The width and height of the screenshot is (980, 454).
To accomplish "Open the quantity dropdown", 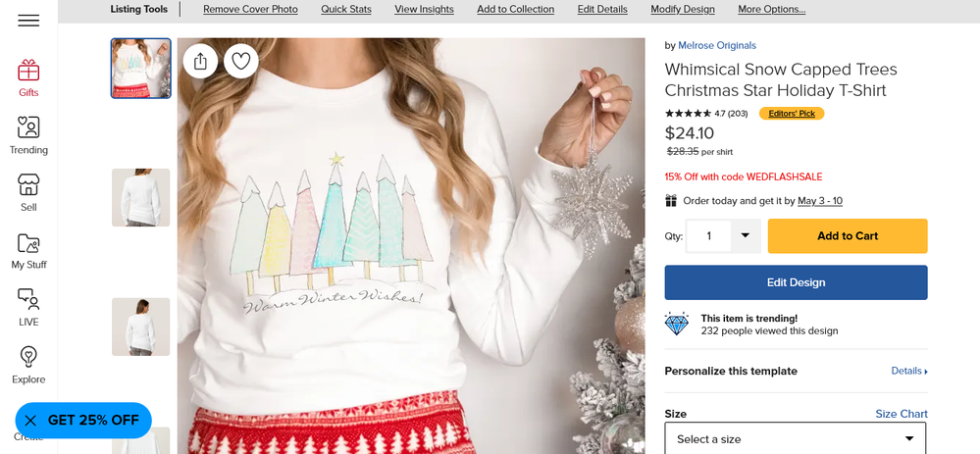I will [x=745, y=236].
